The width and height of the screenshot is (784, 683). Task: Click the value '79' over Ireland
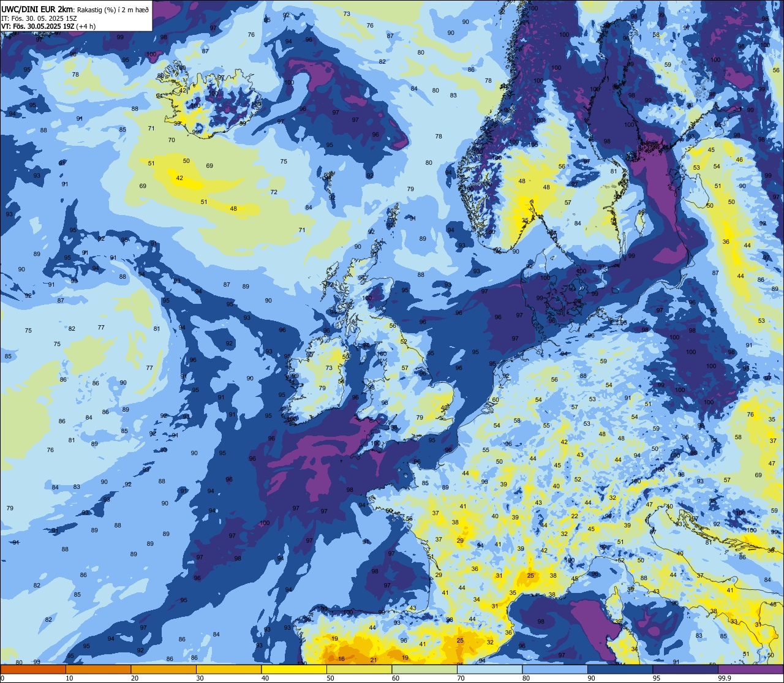(x=322, y=388)
